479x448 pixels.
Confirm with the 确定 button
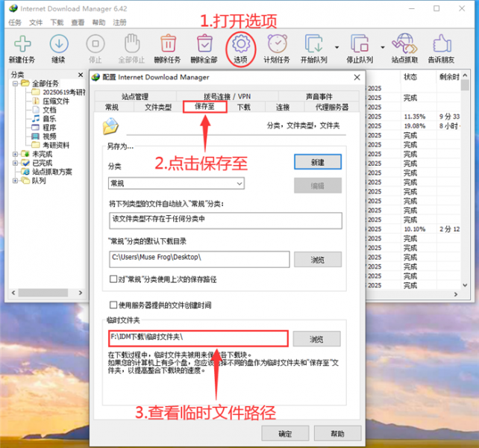pos(285,433)
